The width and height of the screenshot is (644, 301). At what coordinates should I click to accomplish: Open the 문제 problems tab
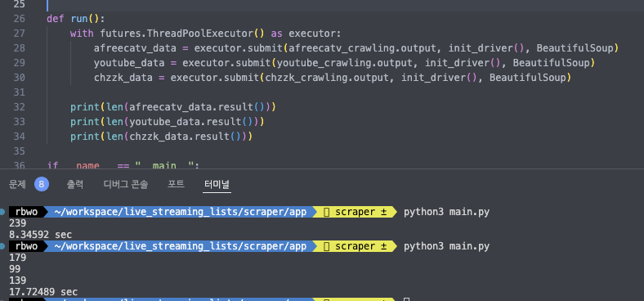pos(17,184)
